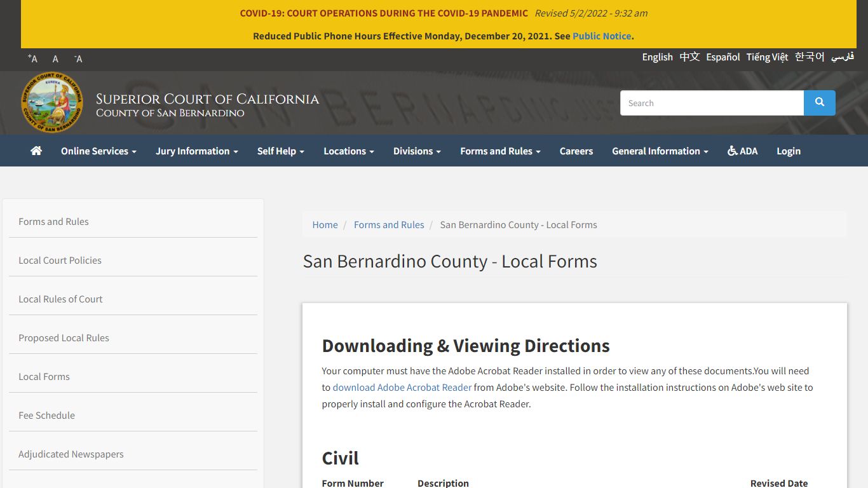Open General Information dropdown
This screenshot has width=868, height=488.
pyautogui.click(x=660, y=151)
